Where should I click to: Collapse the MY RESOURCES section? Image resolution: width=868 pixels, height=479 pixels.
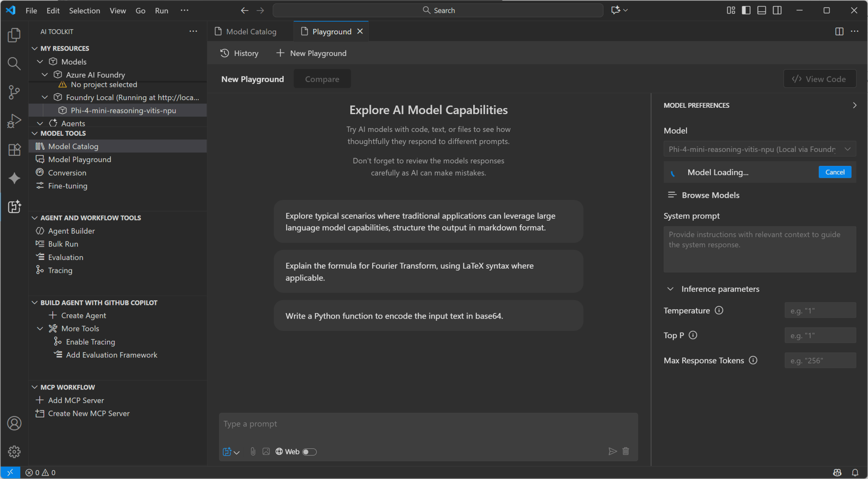click(x=35, y=48)
